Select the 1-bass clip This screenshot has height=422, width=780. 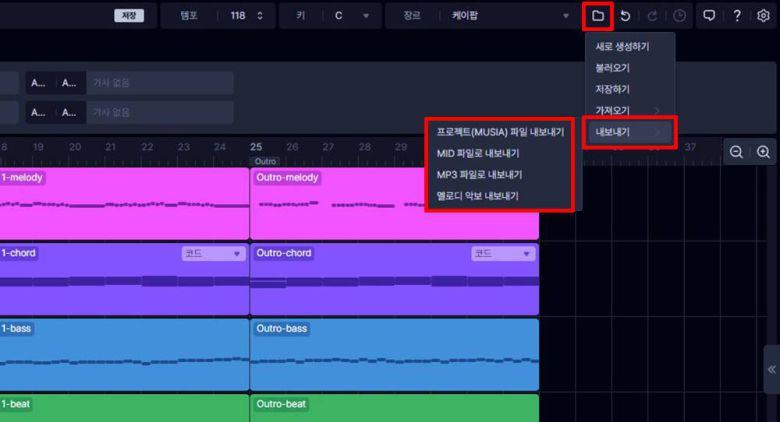pos(124,355)
